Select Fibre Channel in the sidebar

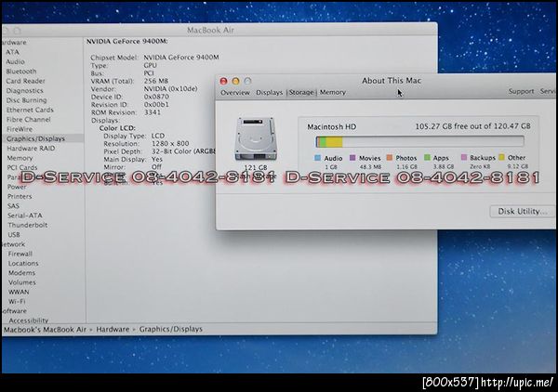(29, 120)
